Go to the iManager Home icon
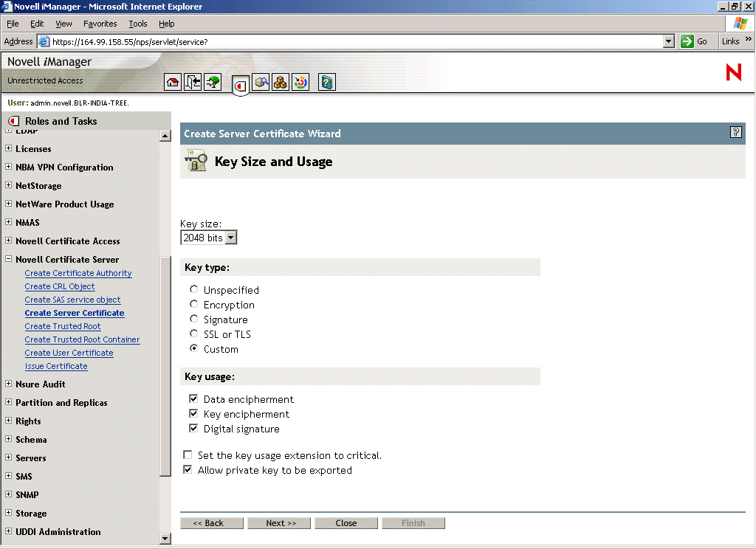The width and height of the screenshot is (756, 549). (173, 83)
